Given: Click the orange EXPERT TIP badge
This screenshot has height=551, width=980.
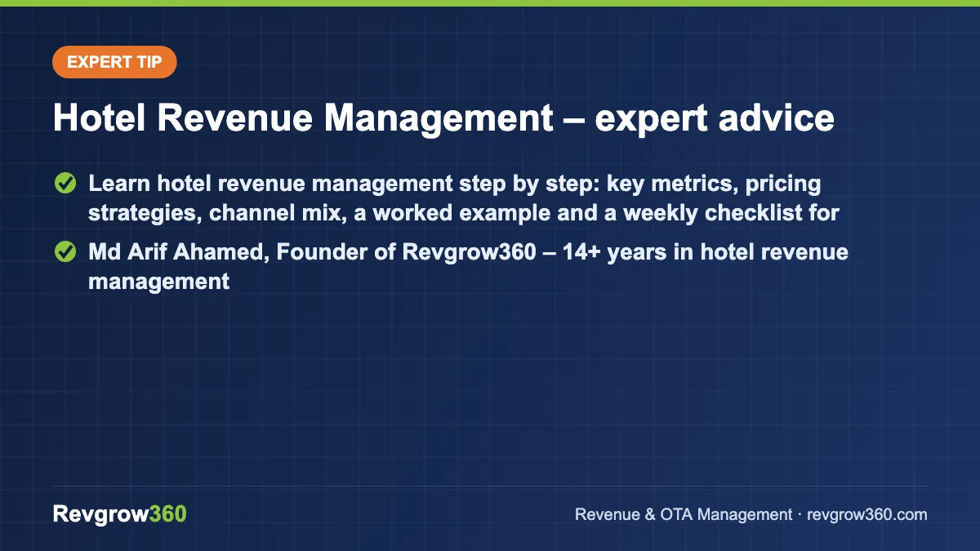Looking at the screenshot, I should click(114, 62).
